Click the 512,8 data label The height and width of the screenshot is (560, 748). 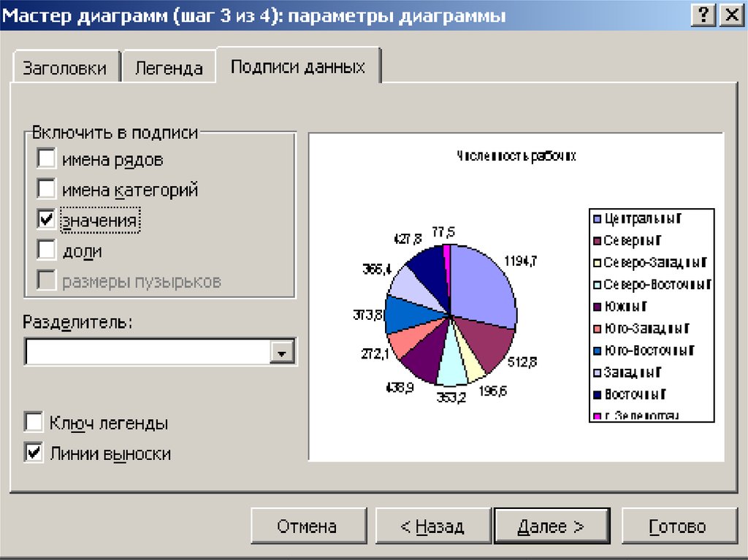pyautogui.click(x=522, y=362)
